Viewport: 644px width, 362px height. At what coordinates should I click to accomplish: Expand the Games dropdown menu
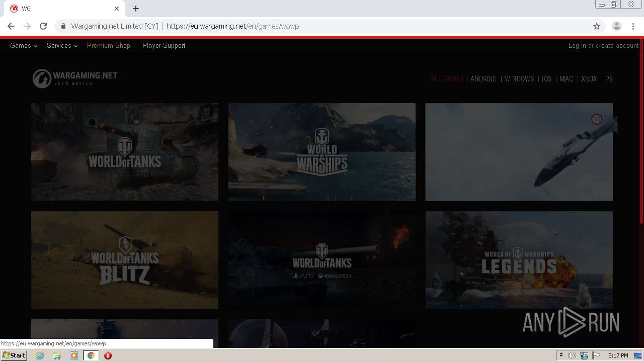(x=24, y=45)
